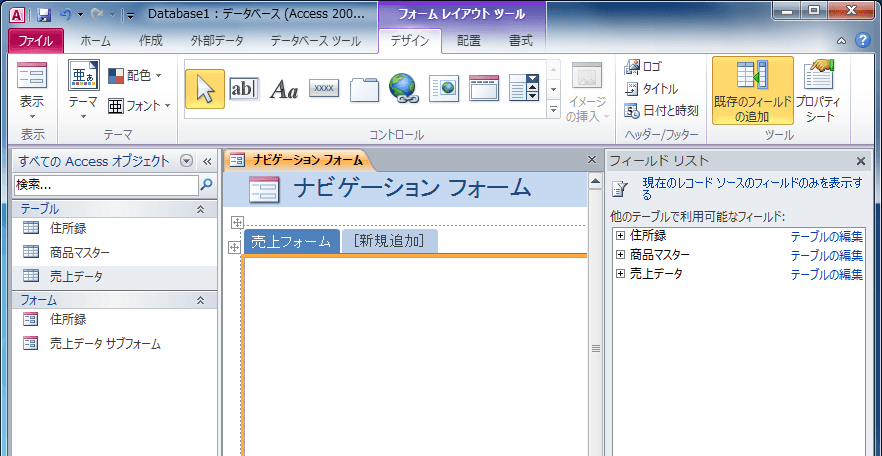Open the 配色 colors dropdown
This screenshot has width=882, height=456.
[134, 75]
